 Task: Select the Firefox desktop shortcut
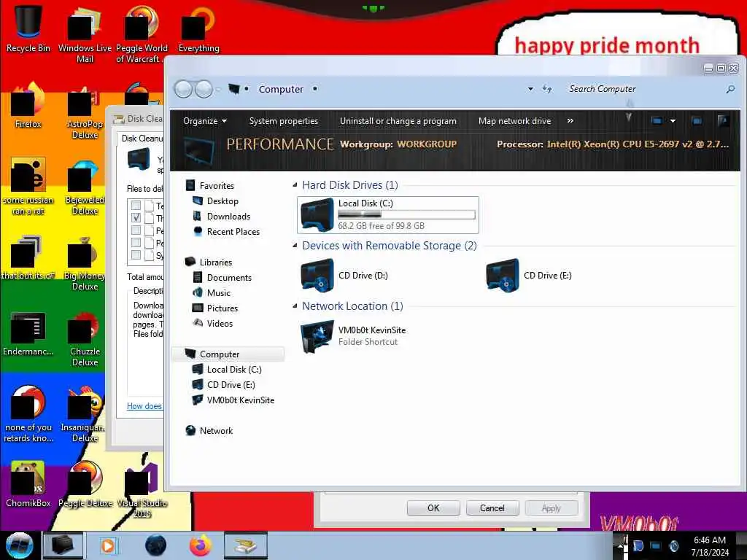point(28,106)
